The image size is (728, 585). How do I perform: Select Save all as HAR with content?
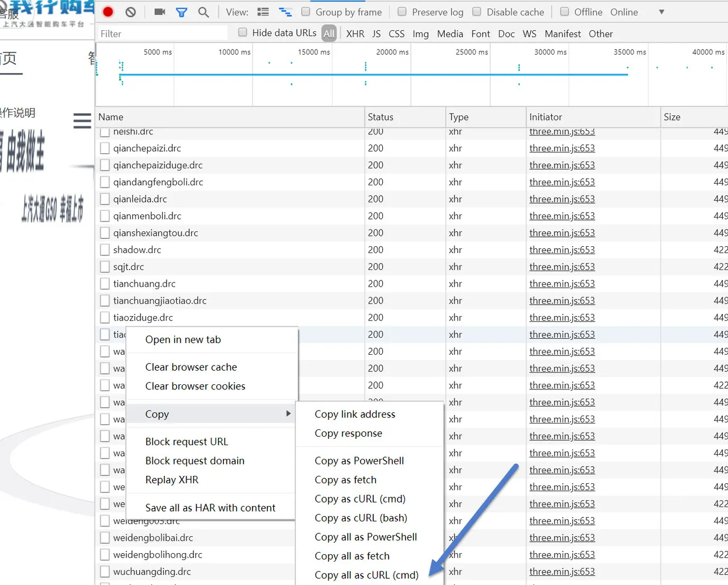[210, 508]
